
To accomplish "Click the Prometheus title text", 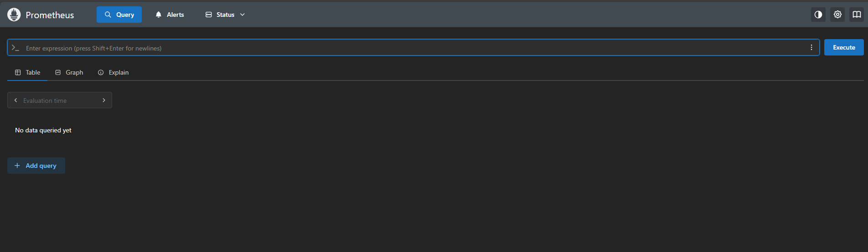I will (50, 15).
